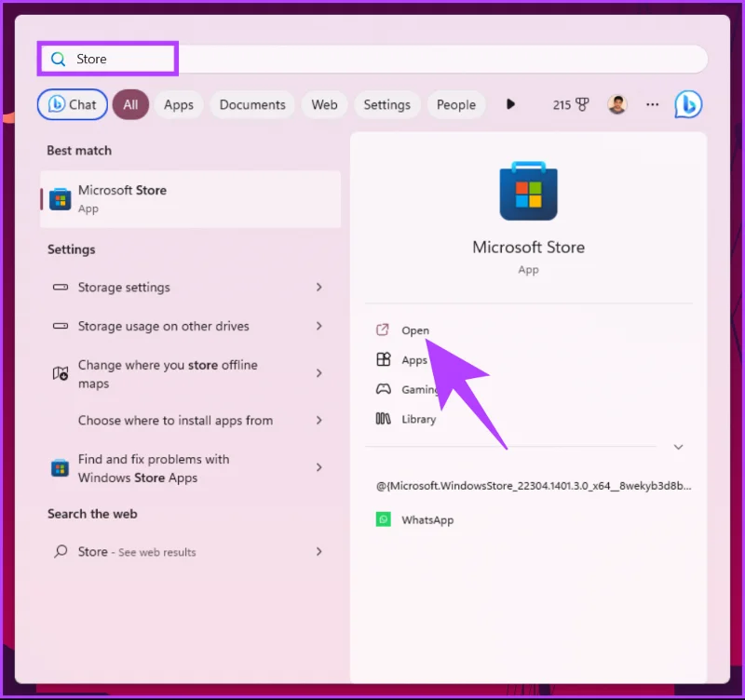This screenshot has width=745, height=700.
Task: Select the Microsoft Store best match result
Action: point(191,199)
